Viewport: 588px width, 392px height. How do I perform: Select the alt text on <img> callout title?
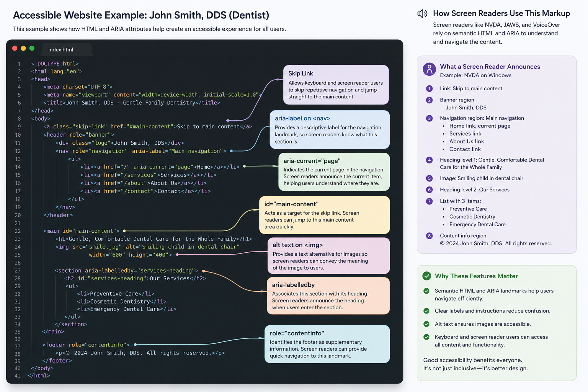(297, 245)
